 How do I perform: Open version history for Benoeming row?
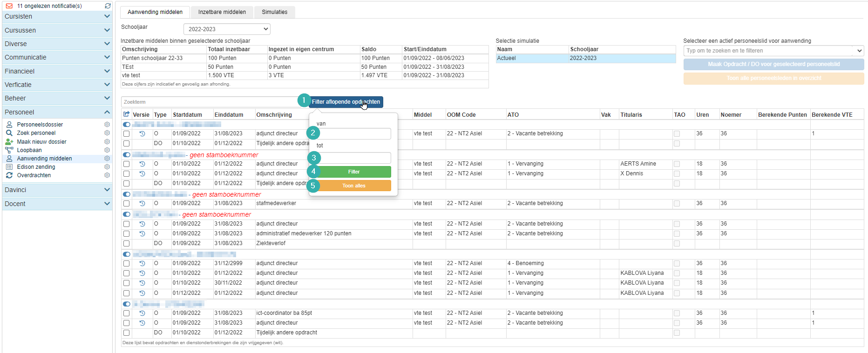(142, 263)
